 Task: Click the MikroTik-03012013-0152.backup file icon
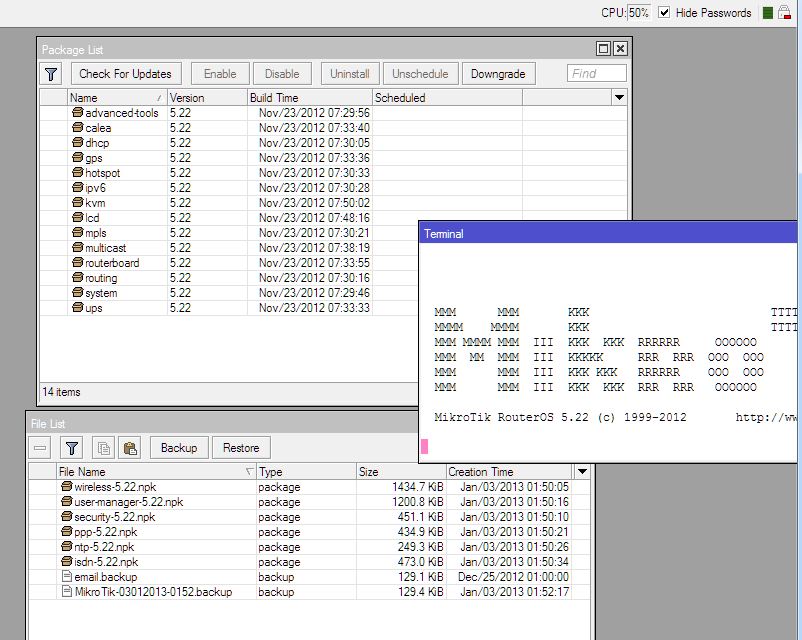(66, 591)
